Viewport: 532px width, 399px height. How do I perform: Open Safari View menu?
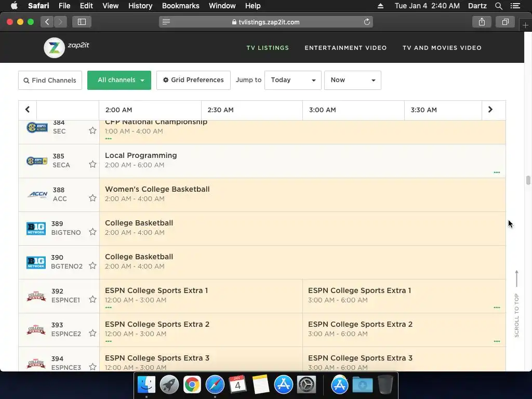(x=110, y=6)
